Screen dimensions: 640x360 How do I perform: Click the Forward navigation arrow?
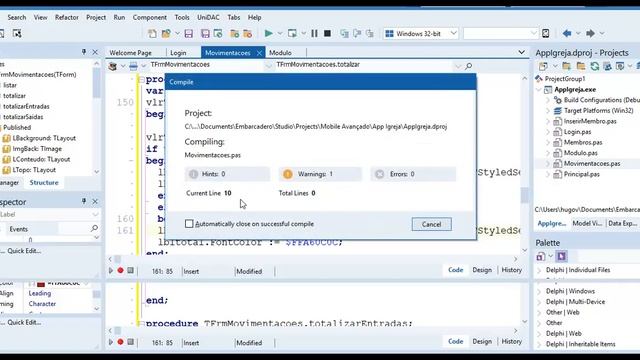pyautogui.click(x=590, y=33)
